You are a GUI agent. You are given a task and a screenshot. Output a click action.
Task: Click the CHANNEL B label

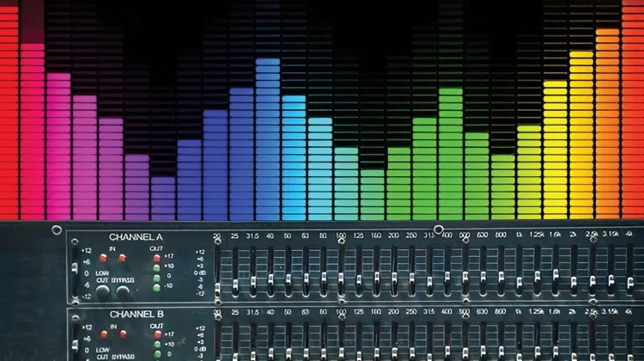tap(137, 315)
